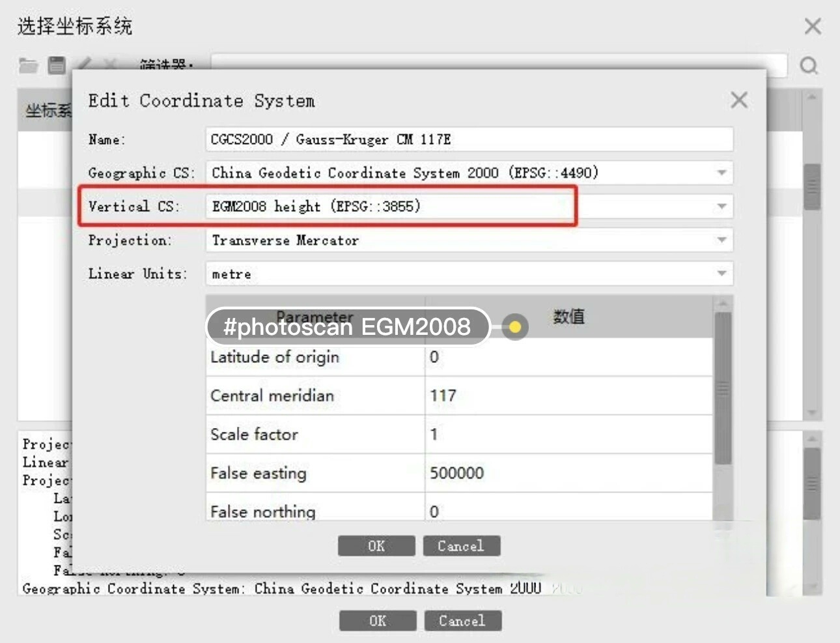
Task: Open the Vertical CS dropdown
Action: click(x=721, y=207)
